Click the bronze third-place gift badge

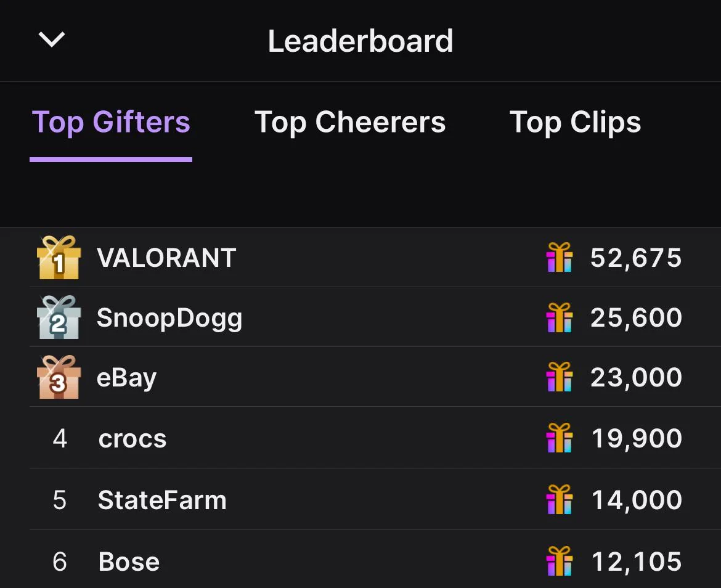[59, 377]
